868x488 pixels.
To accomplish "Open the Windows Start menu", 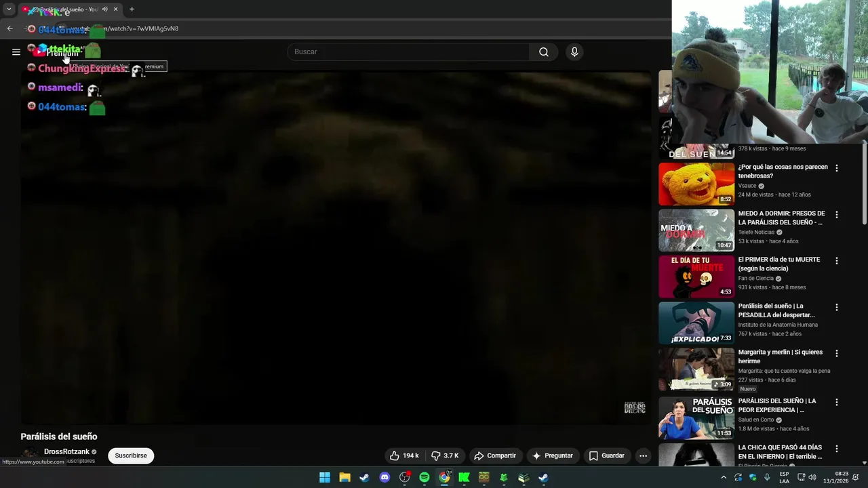I will (325, 477).
